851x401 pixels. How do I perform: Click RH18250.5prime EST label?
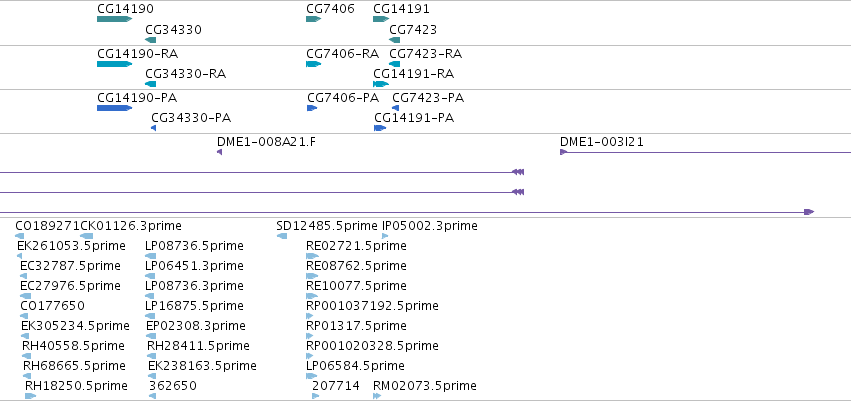click(77, 386)
